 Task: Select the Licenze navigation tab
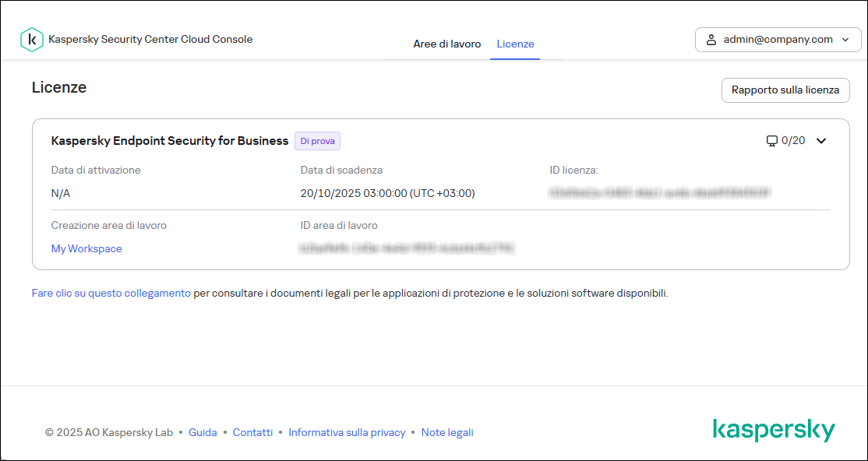[x=515, y=44]
